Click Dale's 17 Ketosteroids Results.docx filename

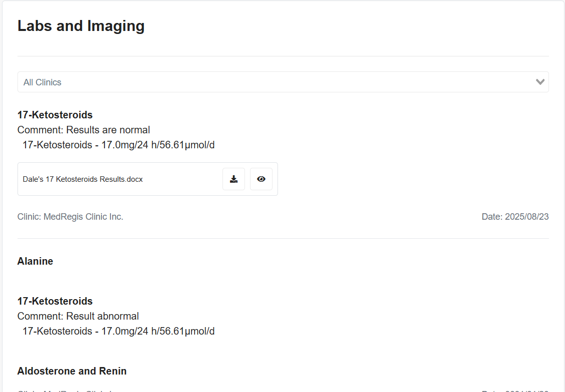tap(83, 179)
